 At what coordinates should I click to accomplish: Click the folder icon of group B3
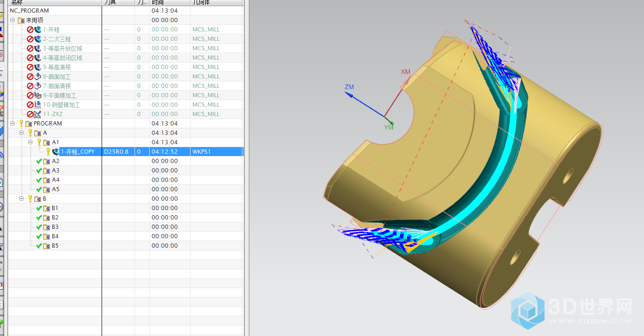pos(47,227)
